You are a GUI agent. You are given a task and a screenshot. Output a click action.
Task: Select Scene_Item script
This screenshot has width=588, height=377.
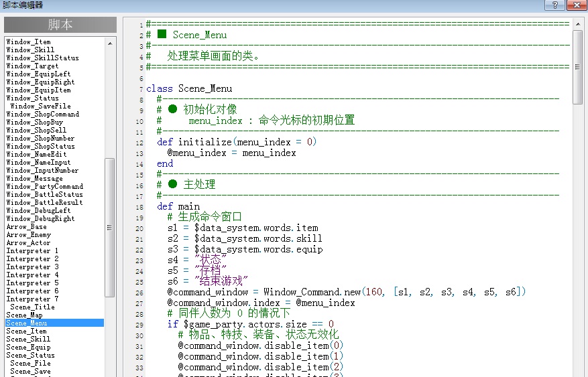pos(26,331)
